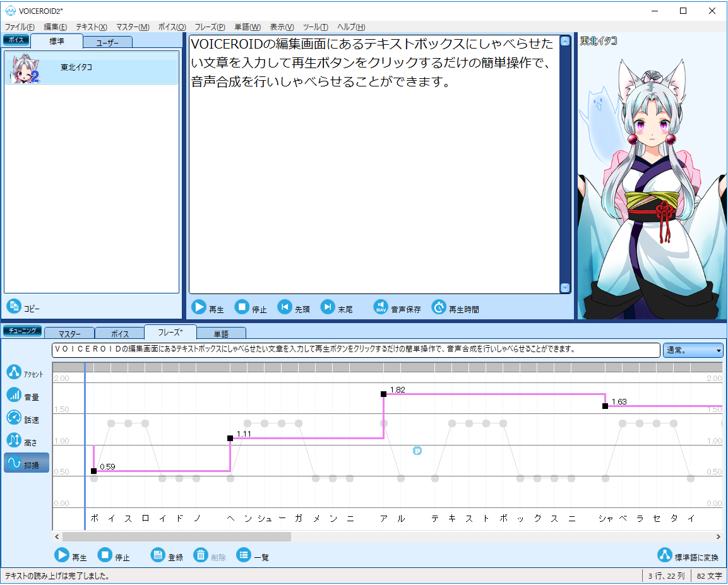
Task: Open the 単語(W) menu
Action: pyautogui.click(x=248, y=27)
